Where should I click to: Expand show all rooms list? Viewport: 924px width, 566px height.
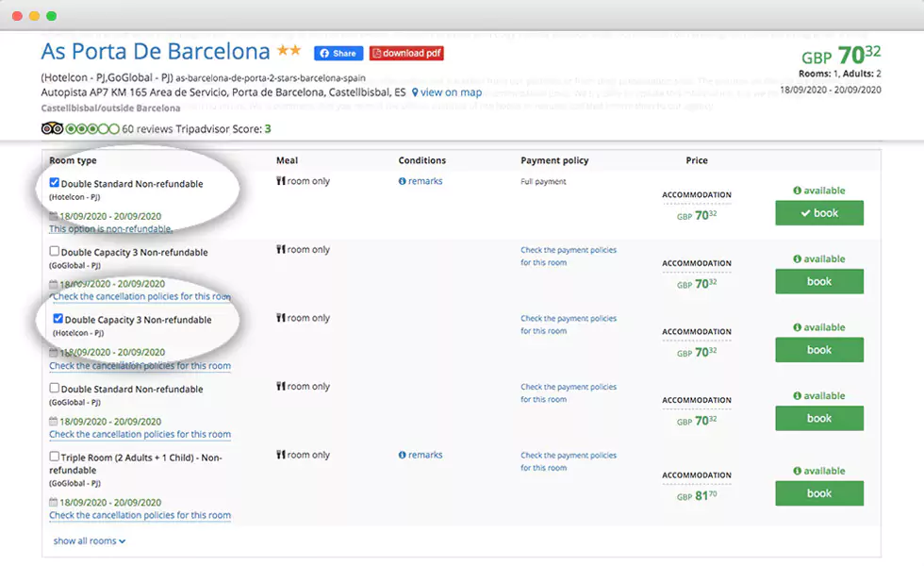[x=90, y=541]
